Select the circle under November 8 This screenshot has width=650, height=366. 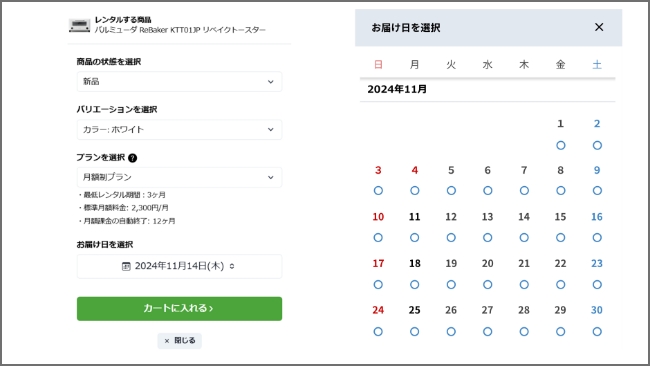click(560, 191)
